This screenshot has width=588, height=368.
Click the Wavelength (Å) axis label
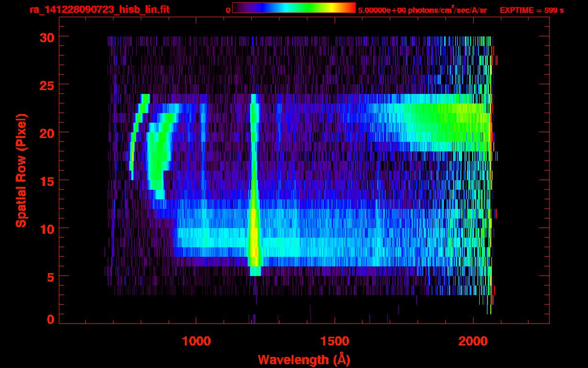(304, 359)
